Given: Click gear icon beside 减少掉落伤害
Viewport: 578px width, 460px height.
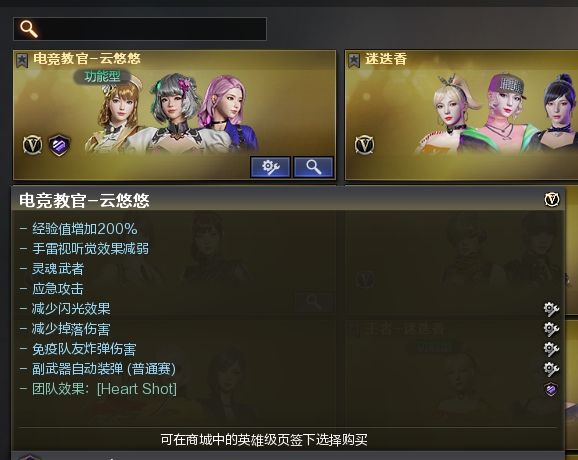Looking at the screenshot, I should point(551,329).
